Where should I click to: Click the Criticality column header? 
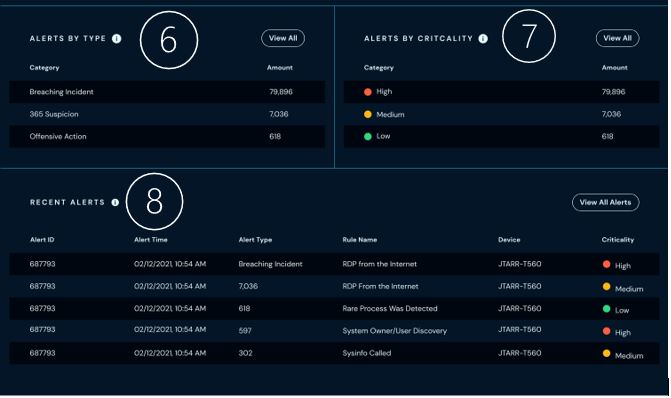point(618,240)
